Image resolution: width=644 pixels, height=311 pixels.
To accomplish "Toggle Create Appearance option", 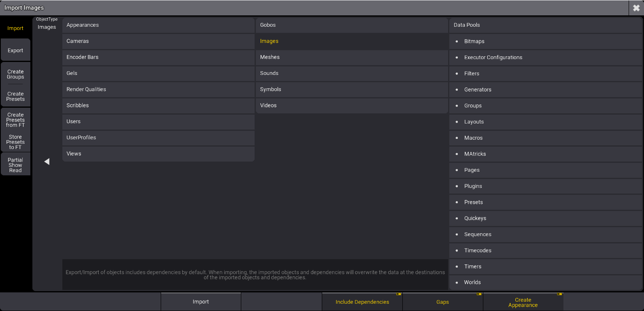I will [x=523, y=302].
